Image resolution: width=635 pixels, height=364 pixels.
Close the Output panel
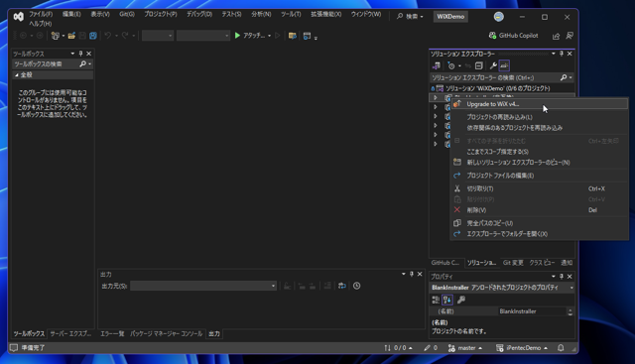tap(420, 274)
